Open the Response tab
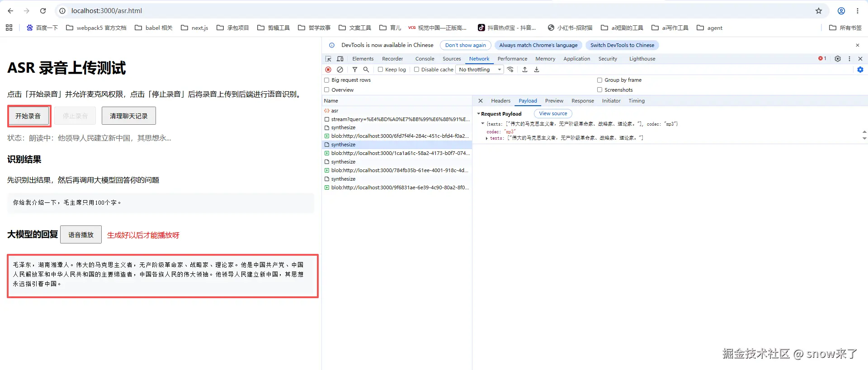 pyautogui.click(x=582, y=101)
